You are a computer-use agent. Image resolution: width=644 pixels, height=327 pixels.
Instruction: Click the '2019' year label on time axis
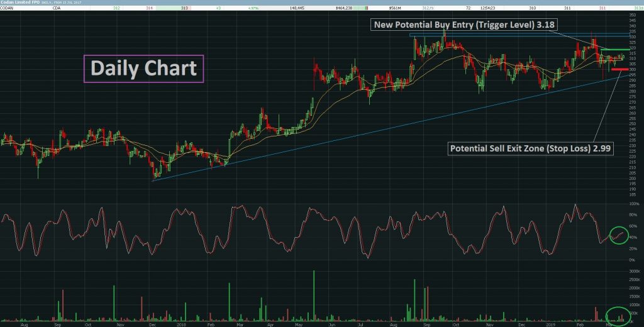(550, 324)
